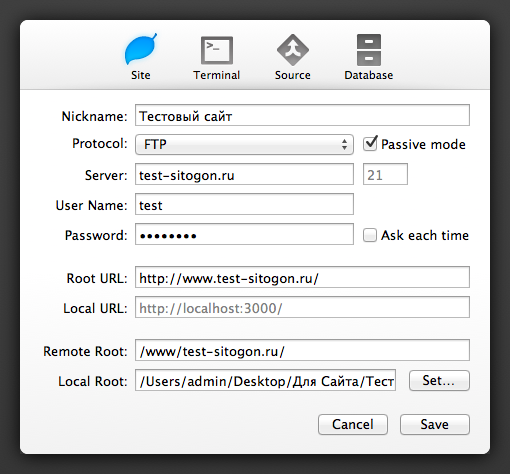510x474 pixels.
Task: Select the port number field
Action: [x=385, y=174]
